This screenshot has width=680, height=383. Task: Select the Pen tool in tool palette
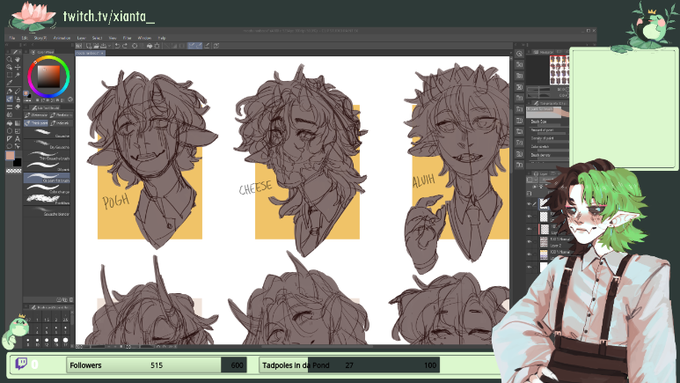[10, 91]
